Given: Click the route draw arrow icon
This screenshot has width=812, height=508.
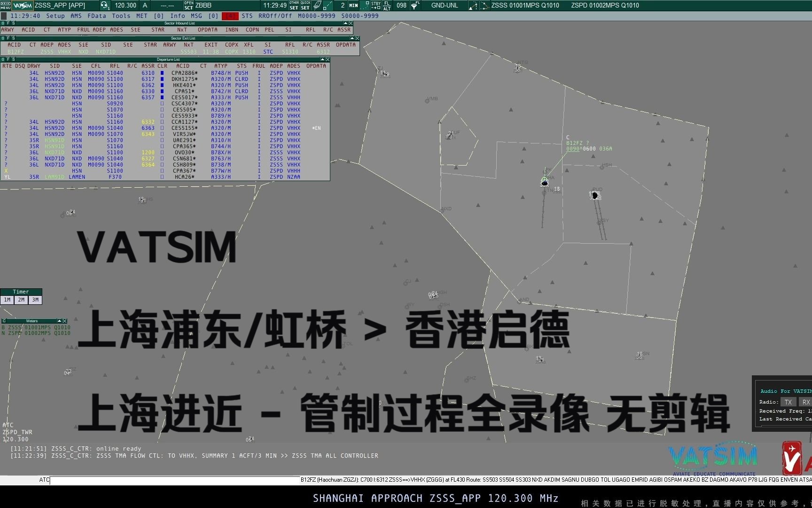Looking at the screenshot, I should (x=473, y=6).
